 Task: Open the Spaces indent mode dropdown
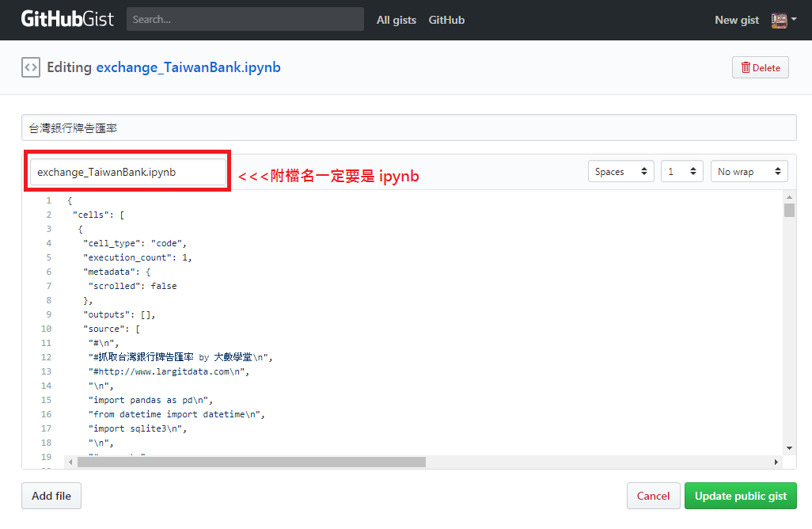click(621, 171)
